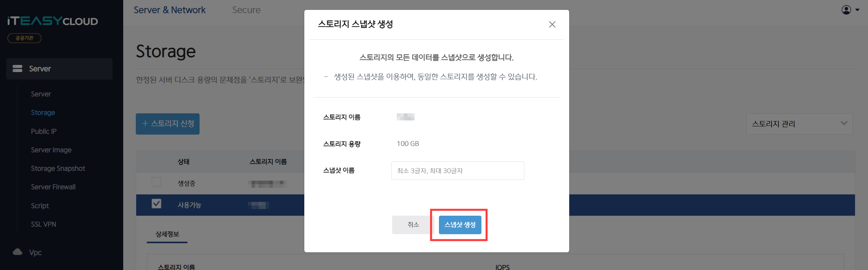Click the + 스토리지 신청 button
Viewport: 868px width, 270px height.
(168, 124)
